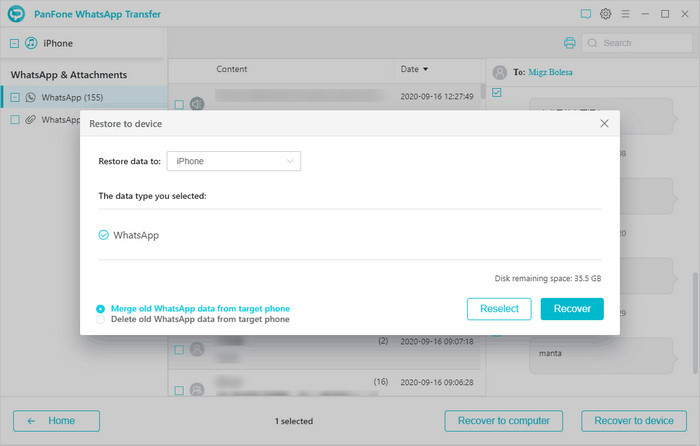Click the Recover button
Image resolution: width=700 pixels, height=446 pixels.
(x=572, y=309)
